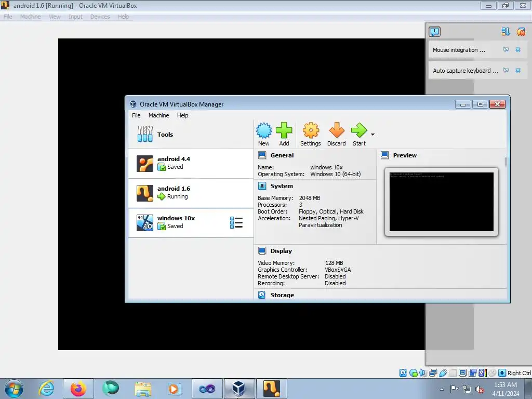Select the Tools item in Manager
Image resolution: width=532 pixels, height=399 pixels.
pos(191,134)
